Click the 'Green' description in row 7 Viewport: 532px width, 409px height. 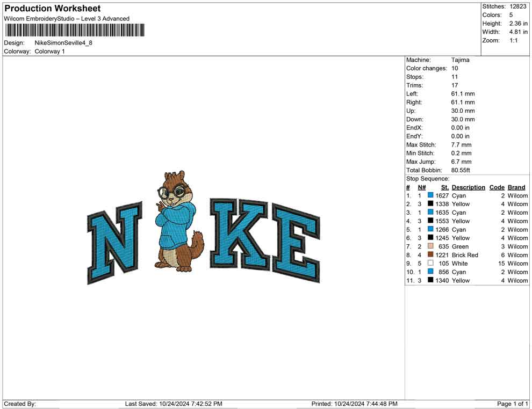tap(460, 246)
